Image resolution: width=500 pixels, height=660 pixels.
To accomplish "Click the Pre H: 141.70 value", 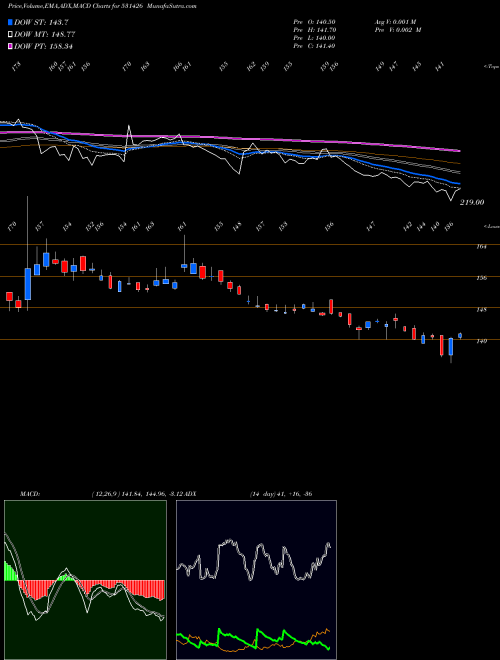I will click(x=315, y=29).
